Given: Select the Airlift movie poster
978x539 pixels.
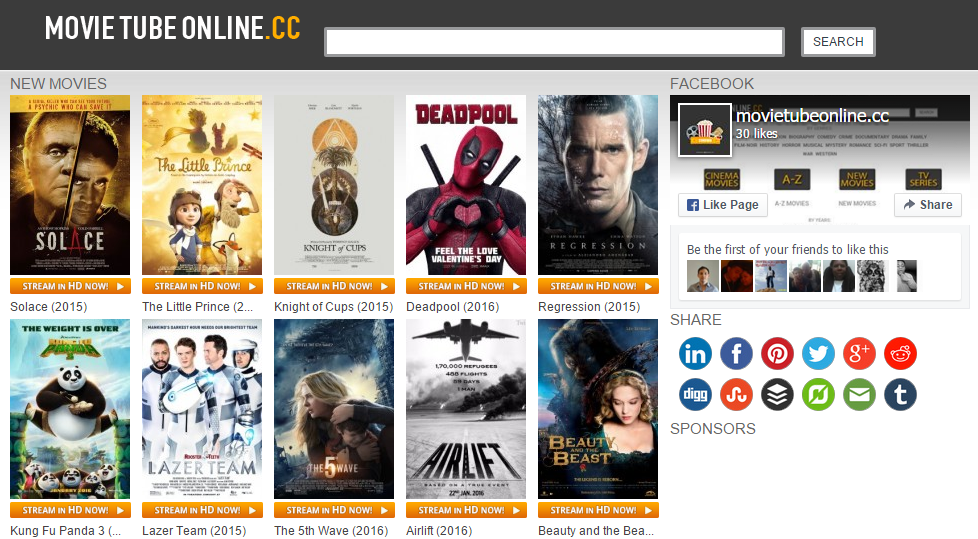Looking at the screenshot, I should tap(466, 409).
